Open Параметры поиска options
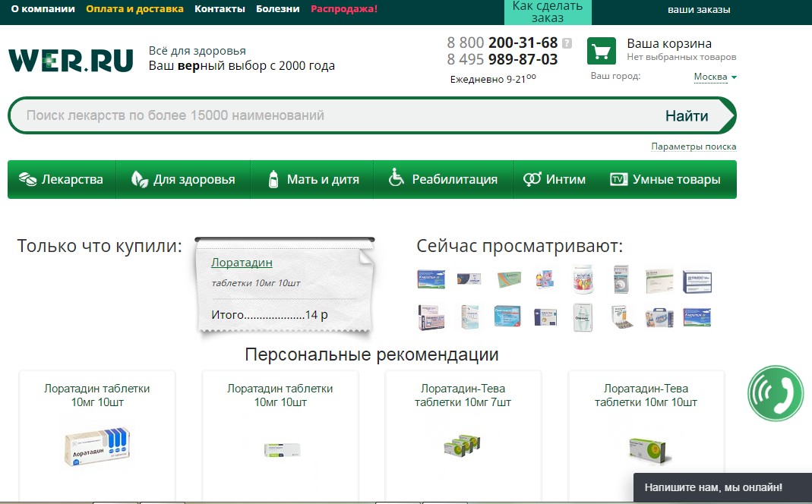 [x=694, y=146]
